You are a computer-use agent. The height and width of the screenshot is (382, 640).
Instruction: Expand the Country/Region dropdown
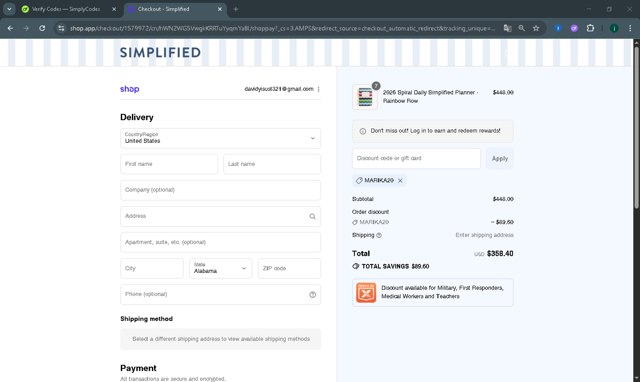pyautogui.click(x=220, y=138)
